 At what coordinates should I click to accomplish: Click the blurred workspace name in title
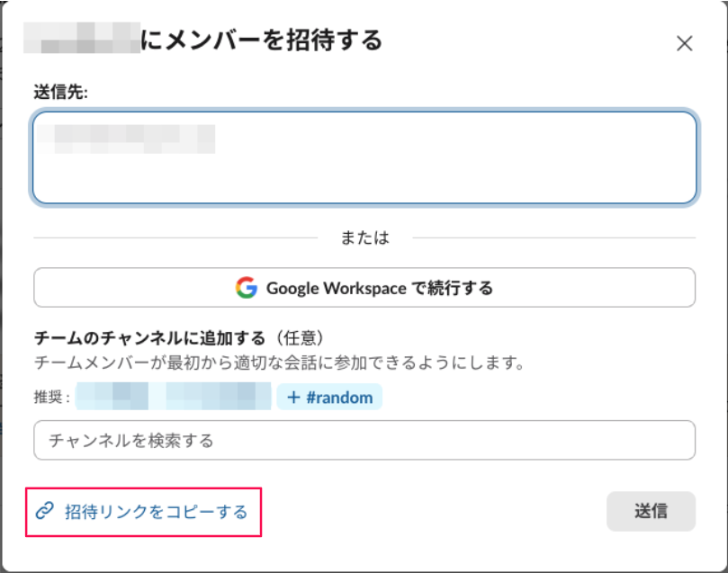83,40
